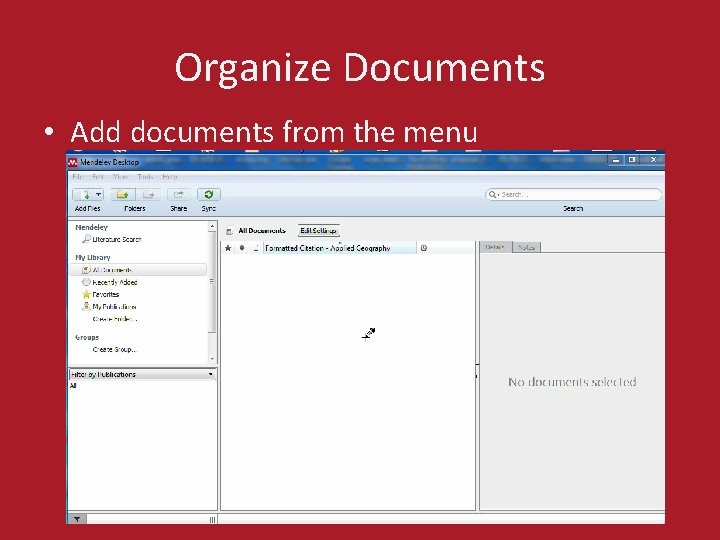720x540 pixels.
Task: Sort by the attached file column icon
Action: tap(256, 248)
